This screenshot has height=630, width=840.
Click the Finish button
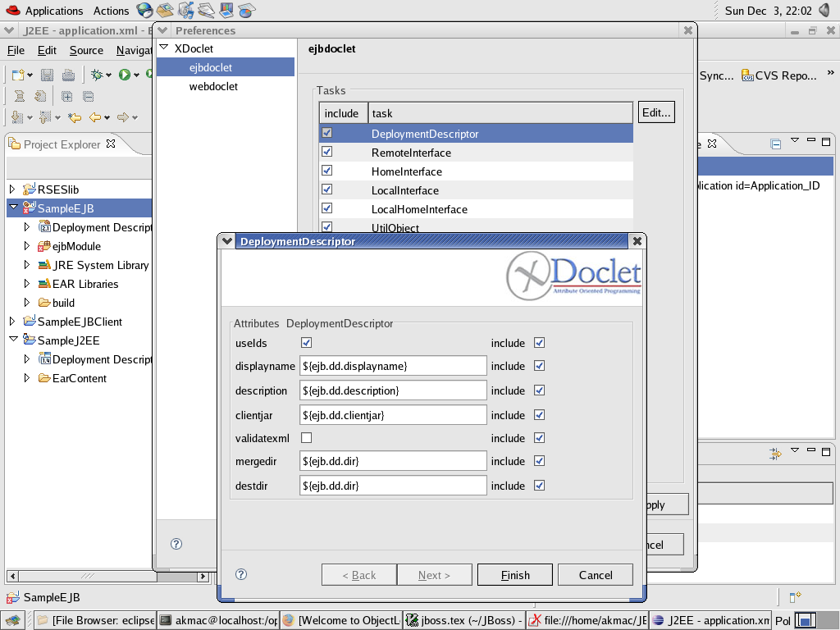point(515,575)
